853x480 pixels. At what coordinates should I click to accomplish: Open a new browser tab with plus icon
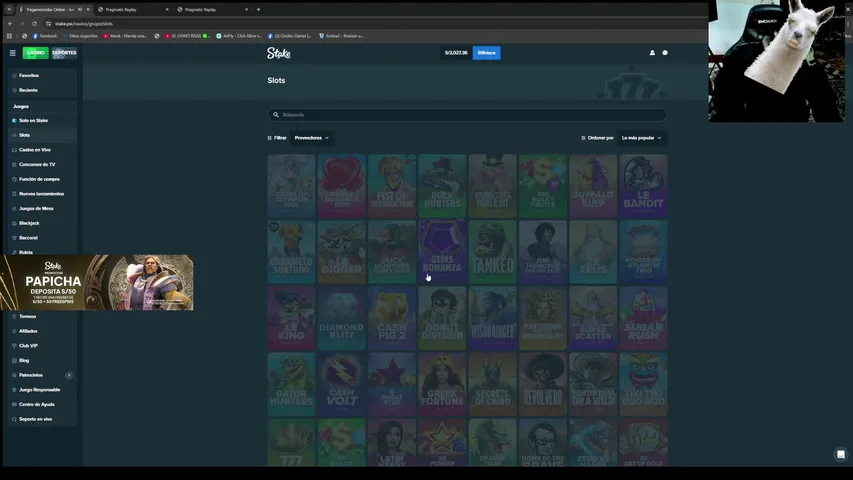[x=258, y=9]
